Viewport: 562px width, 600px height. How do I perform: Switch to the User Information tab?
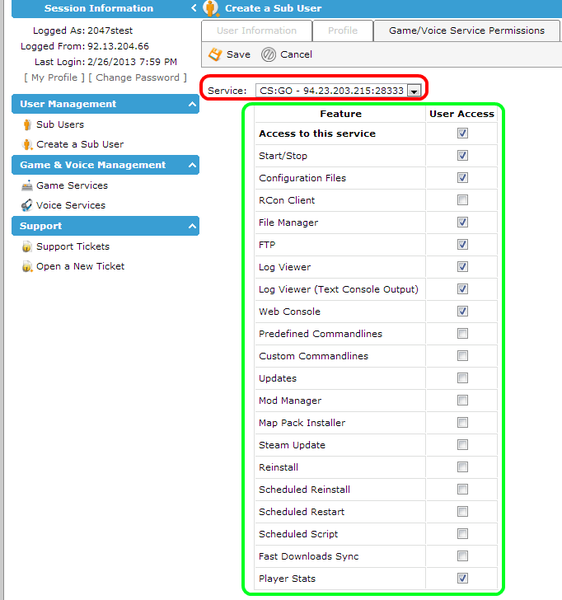[256, 31]
